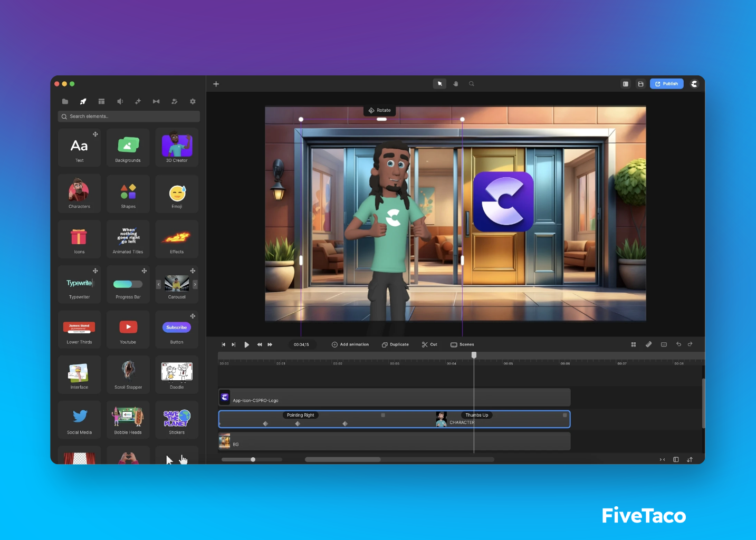756x540 pixels.
Task: Save project with floppy disk icon
Action: point(640,84)
